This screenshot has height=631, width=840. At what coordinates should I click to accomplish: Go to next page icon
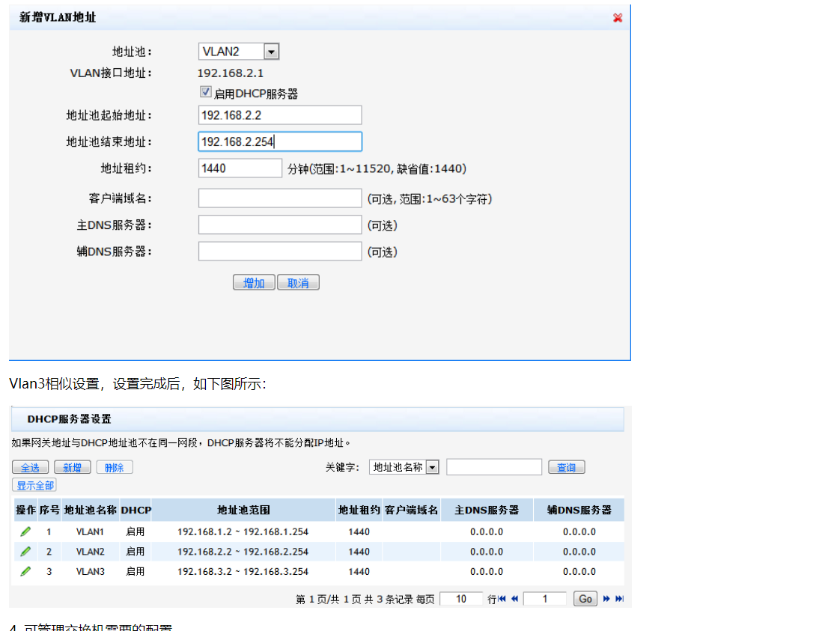(606, 599)
